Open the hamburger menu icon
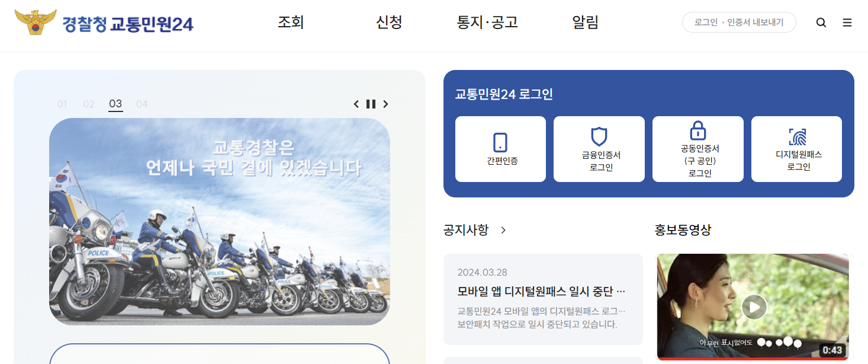 click(847, 23)
